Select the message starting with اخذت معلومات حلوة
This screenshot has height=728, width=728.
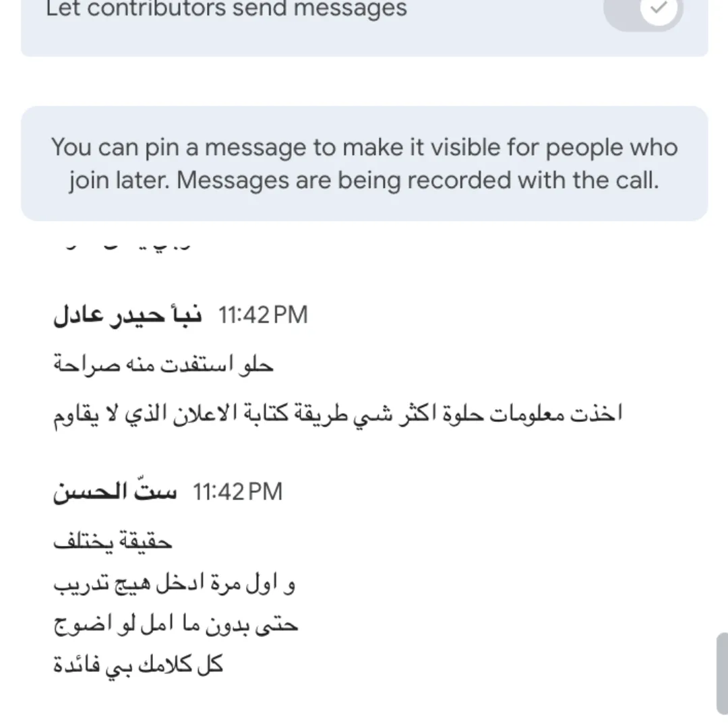[x=338, y=414]
